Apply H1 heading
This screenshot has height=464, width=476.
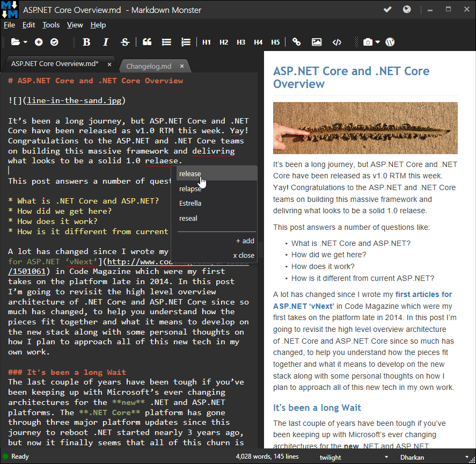coord(207,42)
